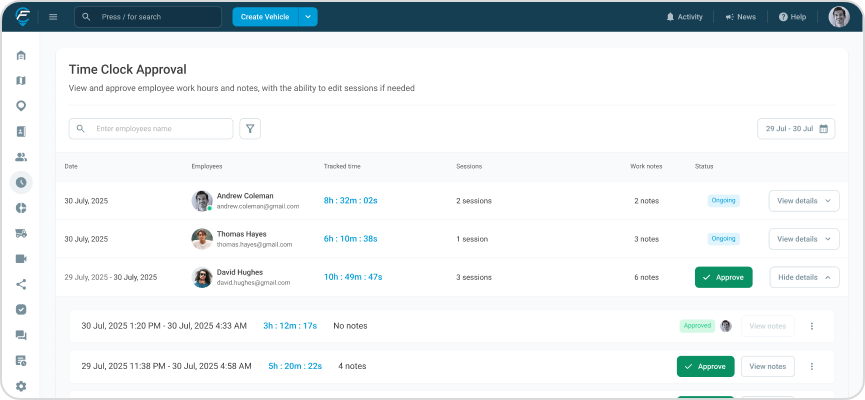Image resolution: width=865 pixels, height=400 pixels.
Task: Click the '3 notes' cell
Action: [x=646, y=239]
